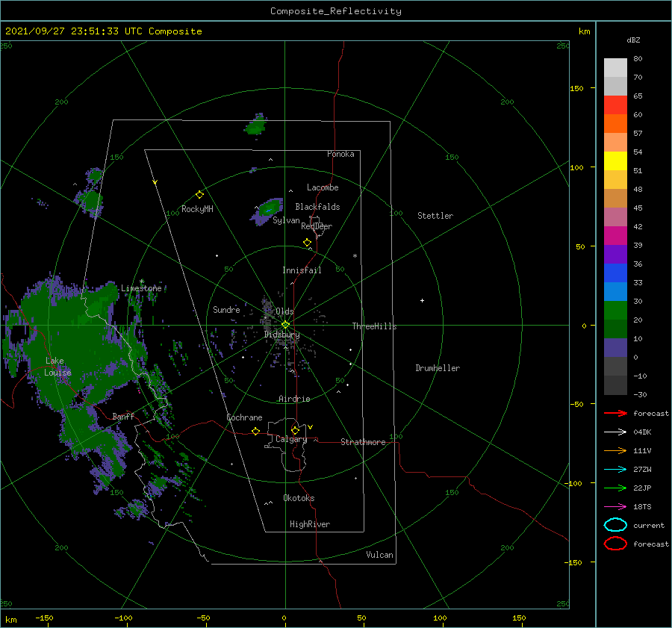672x628 pixels.
Task: Click the green 22JP arrow legend icon
Action: (615, 488)
